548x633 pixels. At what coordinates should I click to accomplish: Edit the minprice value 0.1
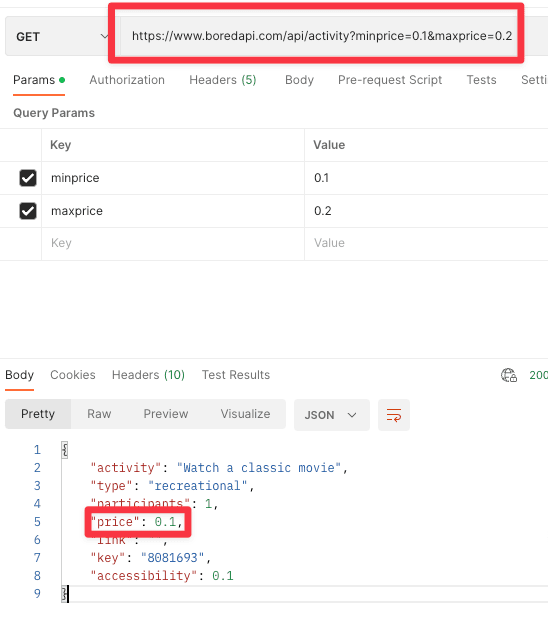426,178
